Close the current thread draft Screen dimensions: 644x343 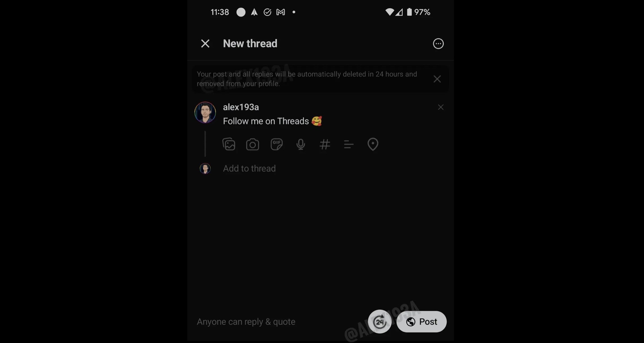click(x=205, y=43)
